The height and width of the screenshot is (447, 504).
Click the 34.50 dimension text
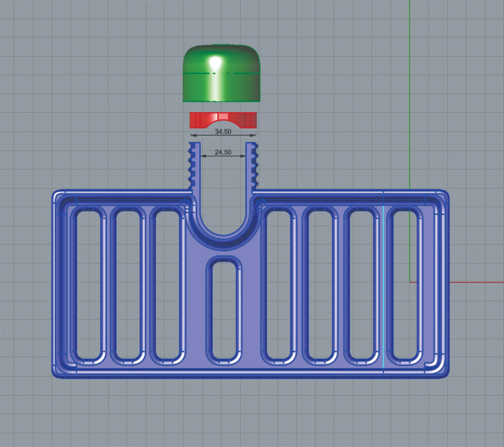tap(223, 131)
